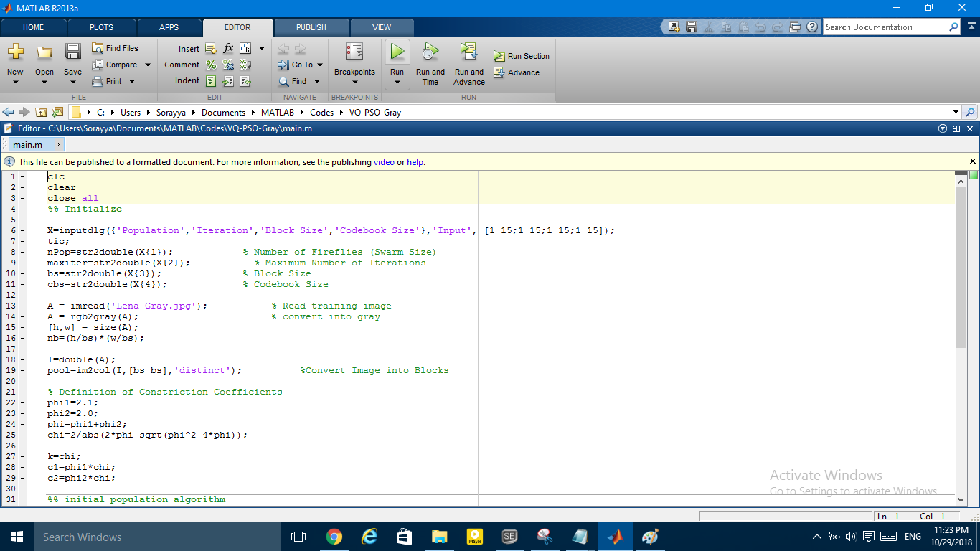
Task: Click the fixed-point fi insert icon
Action: (x=245, y=48)
